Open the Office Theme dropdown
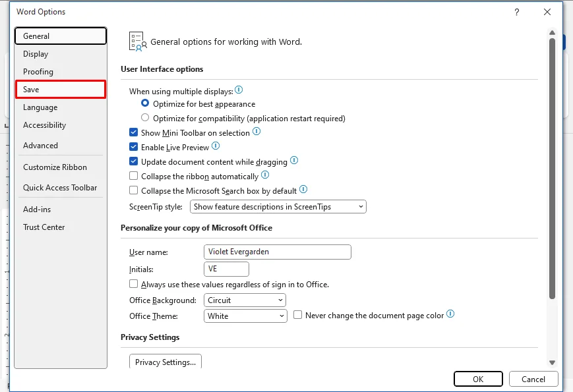The height and width of the screenshot is (392, 573). 245,316
